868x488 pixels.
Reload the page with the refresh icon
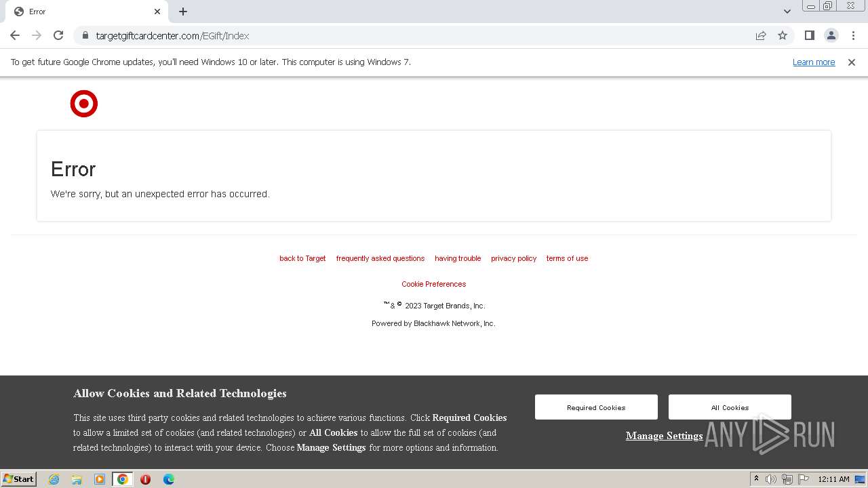[58, 35]
